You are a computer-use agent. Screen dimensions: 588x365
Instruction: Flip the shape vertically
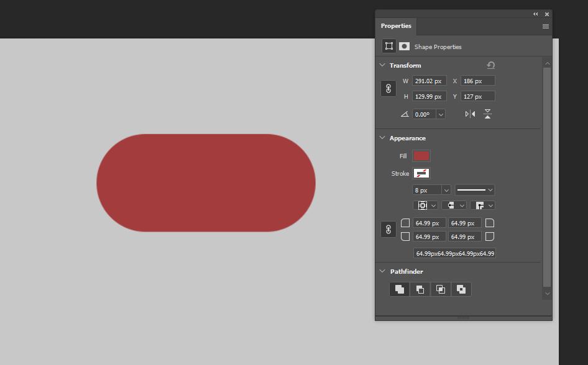click(x=487, y=114)
